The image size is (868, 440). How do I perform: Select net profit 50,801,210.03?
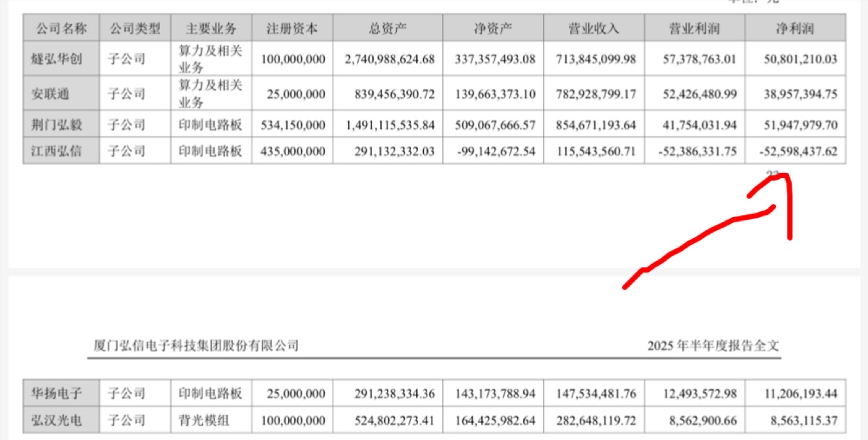click(800, 59)
